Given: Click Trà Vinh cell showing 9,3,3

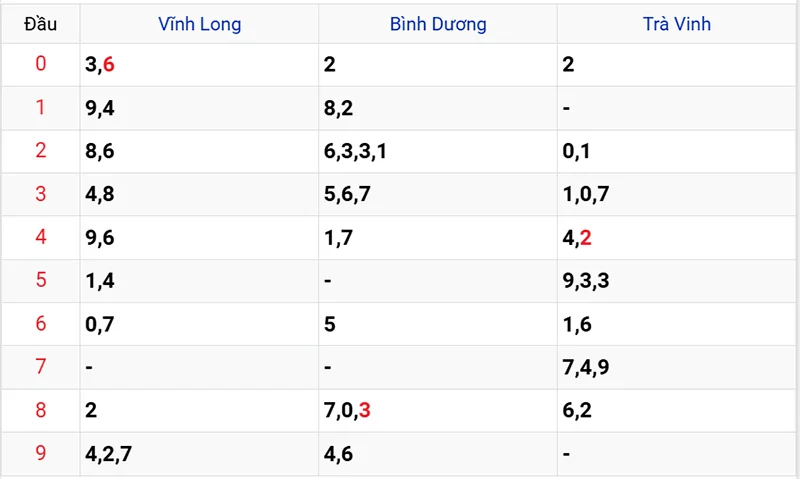Looking at the screenshot, I should pos(587,280).
